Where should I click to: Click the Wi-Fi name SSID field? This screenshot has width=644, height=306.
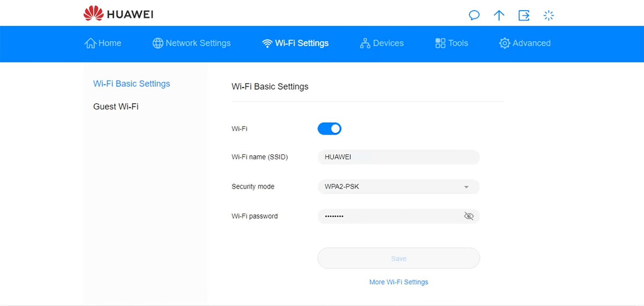[398, 157]
